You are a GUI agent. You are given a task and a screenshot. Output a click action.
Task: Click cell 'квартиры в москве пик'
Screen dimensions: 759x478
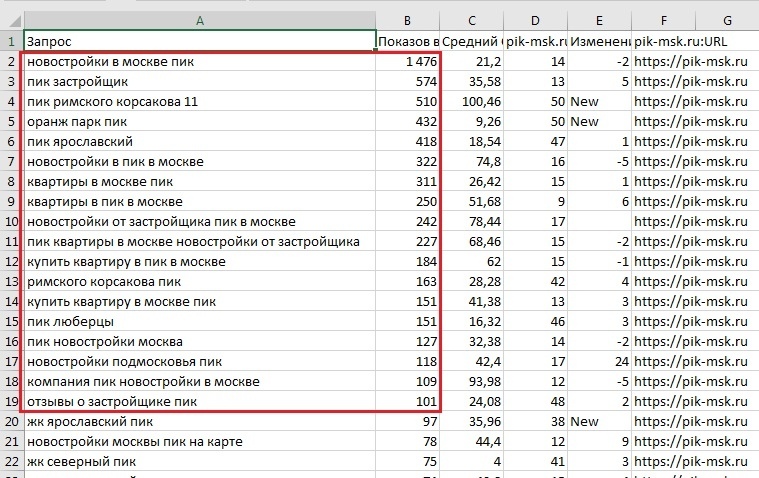[x=200, y=182]
